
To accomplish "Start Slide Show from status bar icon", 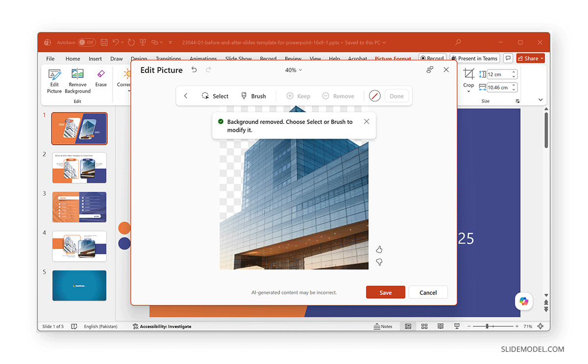I will (457, 326).
